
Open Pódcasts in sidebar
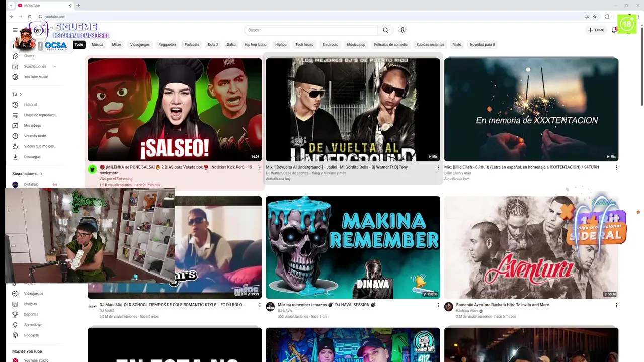pyautogui.click(x=31, y=335)
